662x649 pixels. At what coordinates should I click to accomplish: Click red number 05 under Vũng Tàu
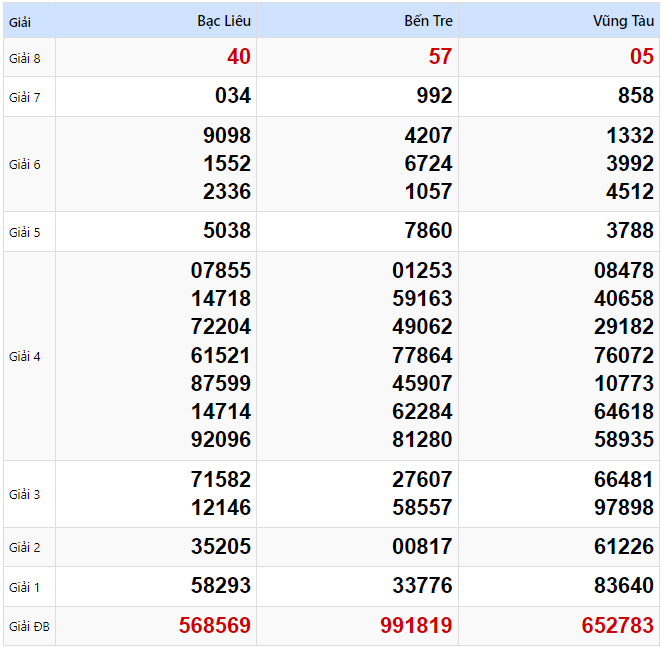(641, 57)
